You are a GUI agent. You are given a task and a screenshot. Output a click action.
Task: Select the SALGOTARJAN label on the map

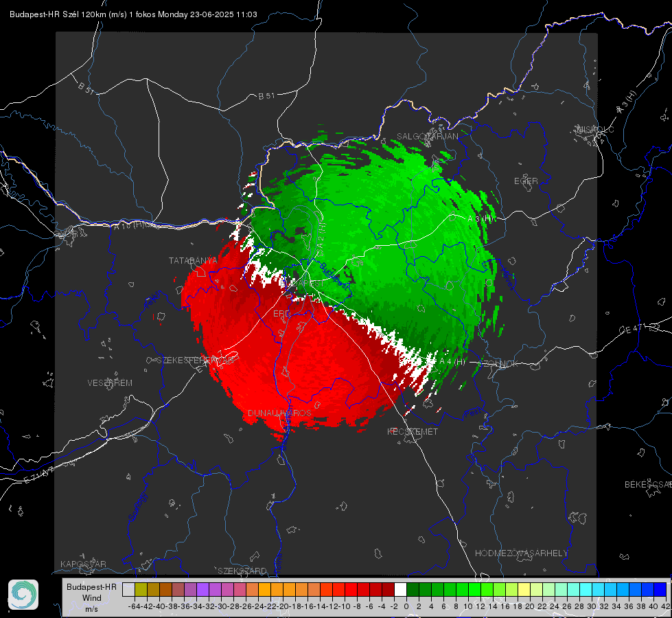(427, 137)
